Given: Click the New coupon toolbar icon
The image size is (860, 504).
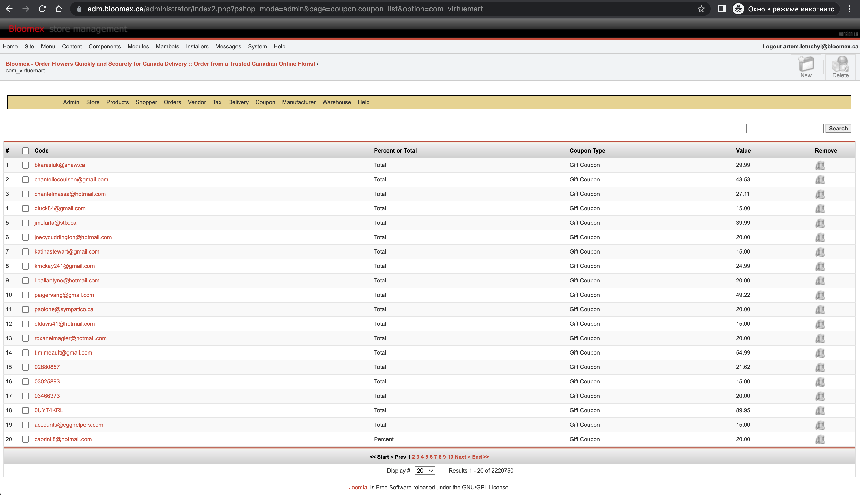Looking at the screenshot, I should pyautogui.click(x=806, y=67).
